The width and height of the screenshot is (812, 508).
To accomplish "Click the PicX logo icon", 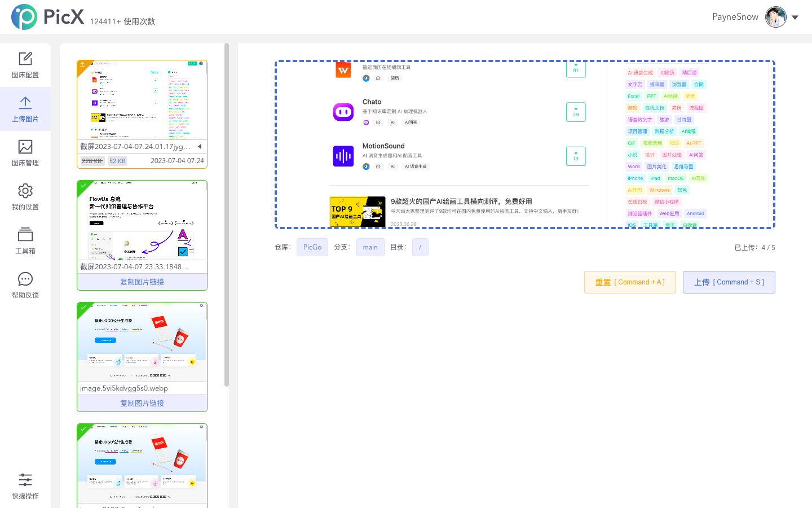I will pyautogui.click(x=23, y=17).
